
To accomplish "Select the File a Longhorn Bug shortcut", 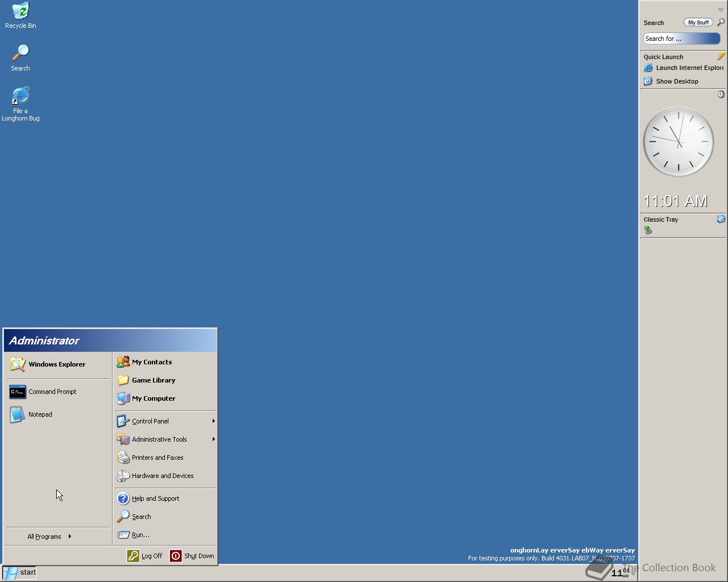I will coord(20,105).
